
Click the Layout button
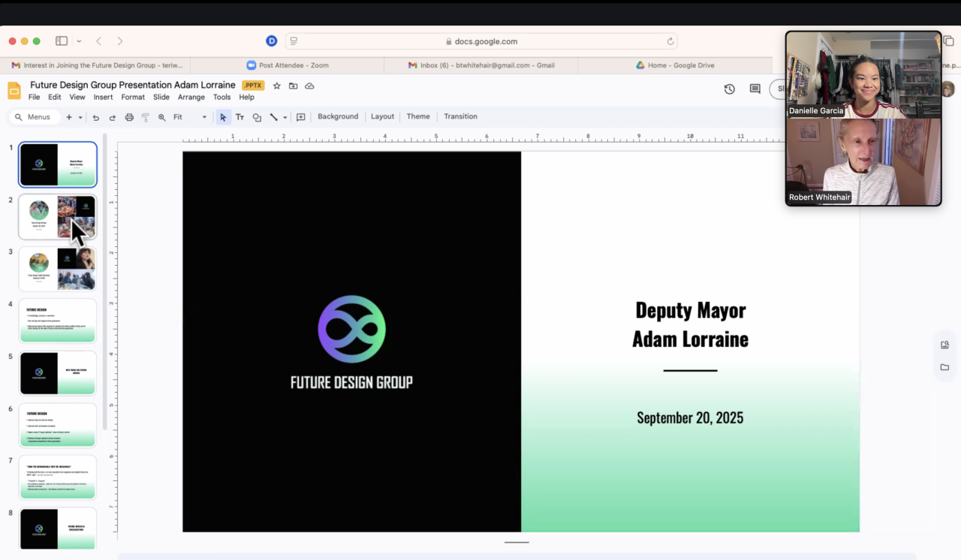pos(383,116)
